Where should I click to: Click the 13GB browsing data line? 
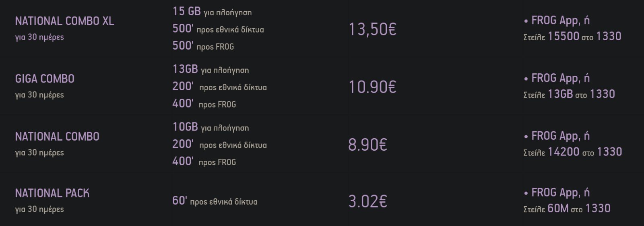tap(211, 69)
